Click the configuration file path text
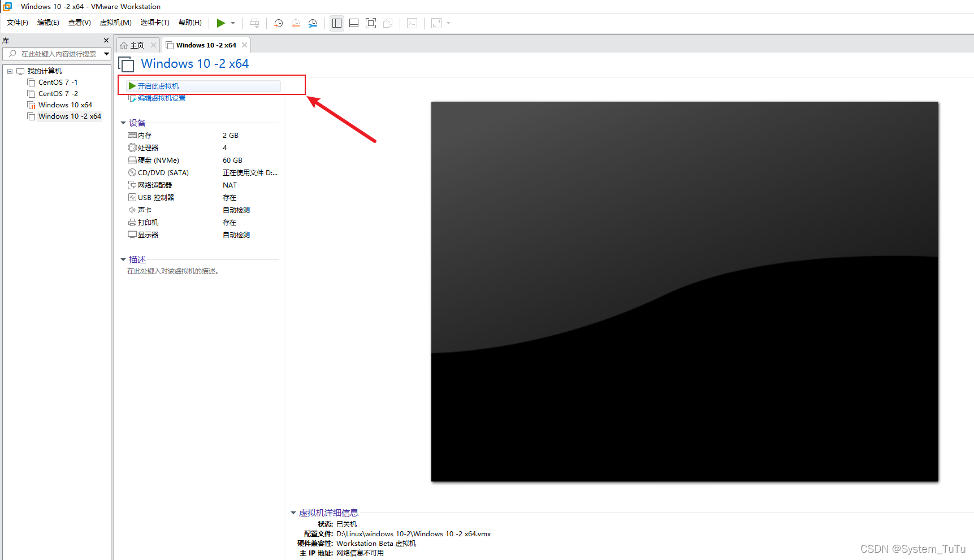Viewport: 974px width, 560px height. (x=414, y=533)
